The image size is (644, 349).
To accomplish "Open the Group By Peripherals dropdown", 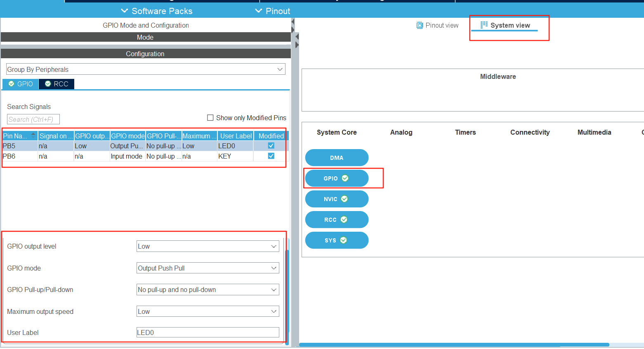I will click(x=146, y=69).
